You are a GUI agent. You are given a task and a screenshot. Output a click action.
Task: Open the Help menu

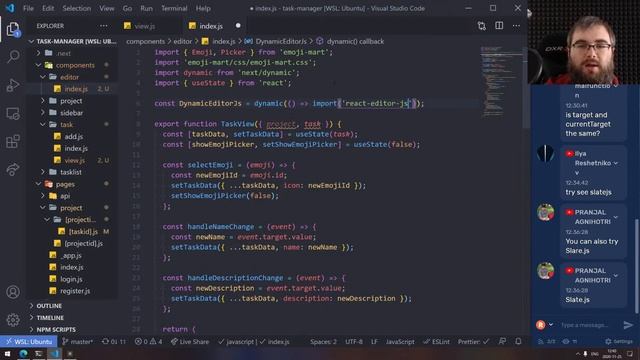point(203,8)
